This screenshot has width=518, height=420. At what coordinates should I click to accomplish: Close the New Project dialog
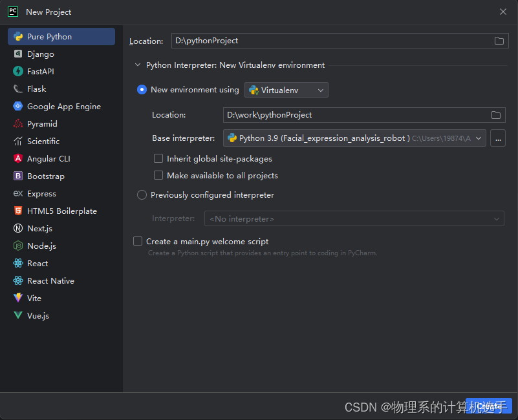(503, 12)
